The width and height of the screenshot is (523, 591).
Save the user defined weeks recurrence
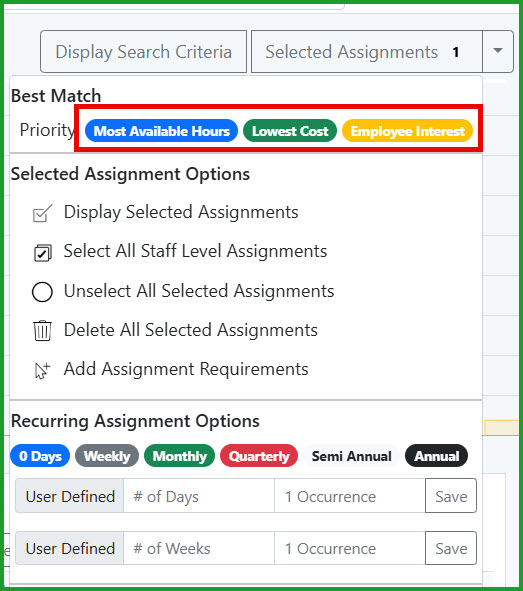coord(451,548)
